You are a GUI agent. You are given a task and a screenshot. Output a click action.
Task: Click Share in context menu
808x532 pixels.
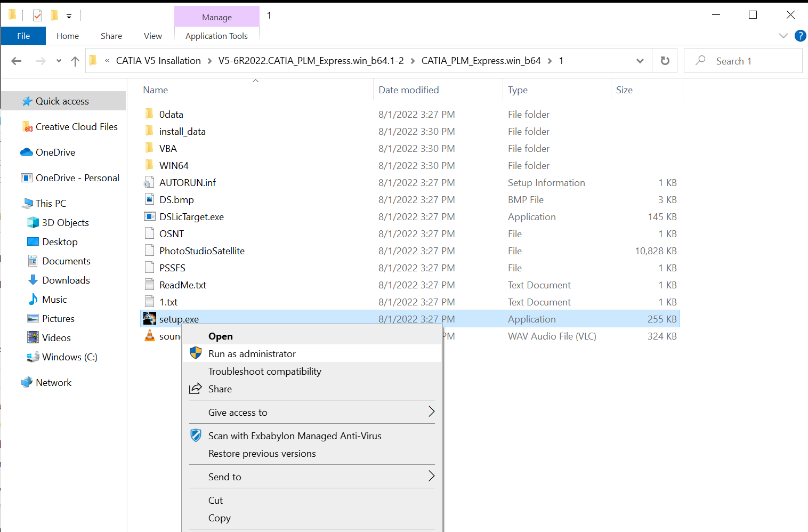point(312,389)
